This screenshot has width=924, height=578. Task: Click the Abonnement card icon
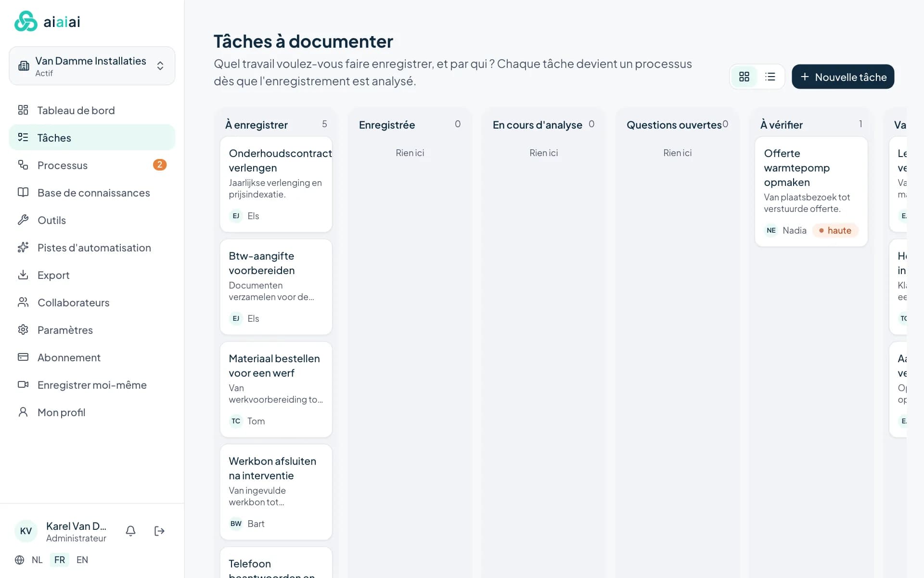click(x=23, y=357)
